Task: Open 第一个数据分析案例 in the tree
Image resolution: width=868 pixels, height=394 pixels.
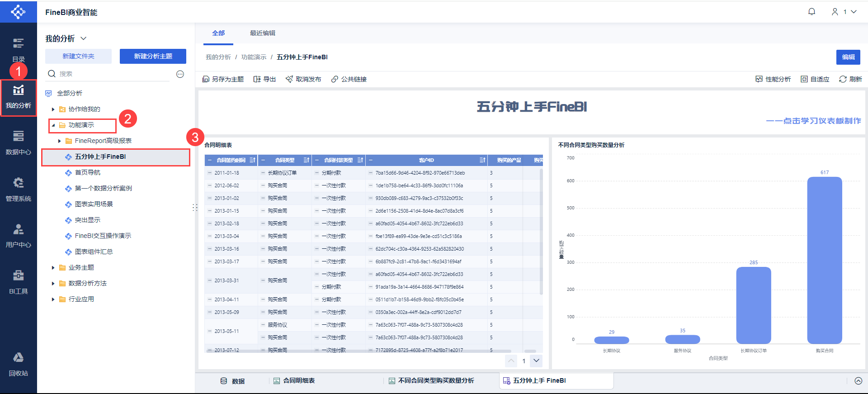Action: coord(103,188)
